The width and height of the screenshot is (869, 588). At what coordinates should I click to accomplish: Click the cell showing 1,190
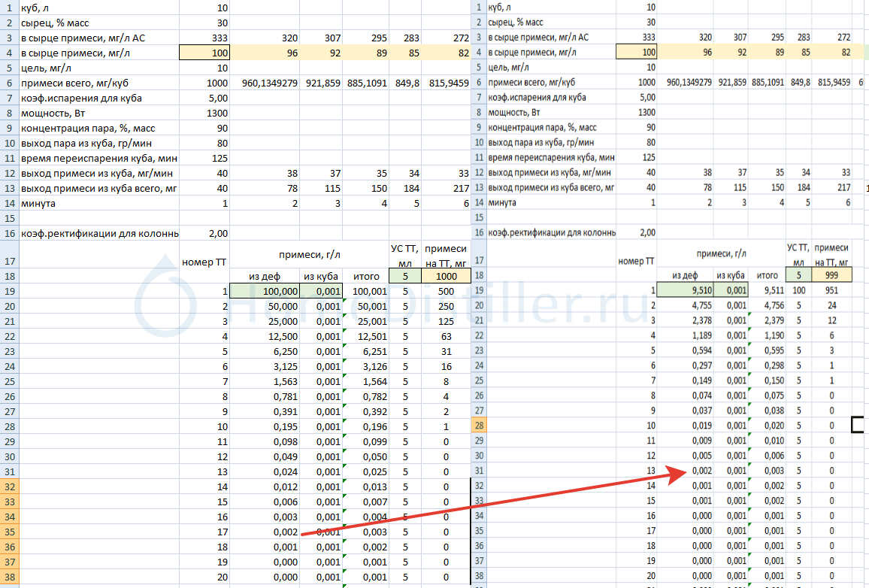tap(767, 335)
